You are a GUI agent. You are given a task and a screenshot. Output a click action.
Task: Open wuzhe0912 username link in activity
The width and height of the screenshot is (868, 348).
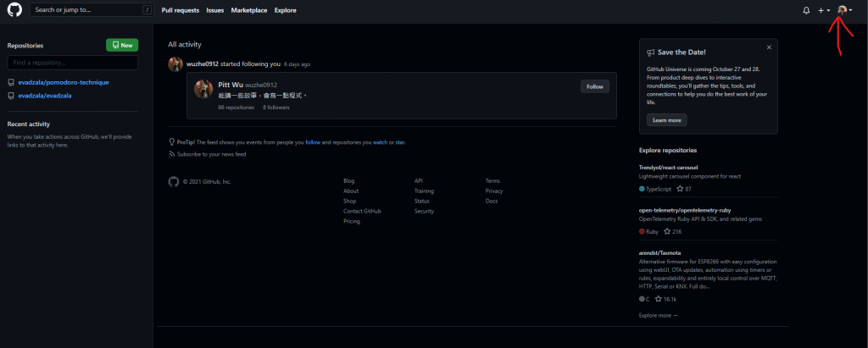(202, 64)
